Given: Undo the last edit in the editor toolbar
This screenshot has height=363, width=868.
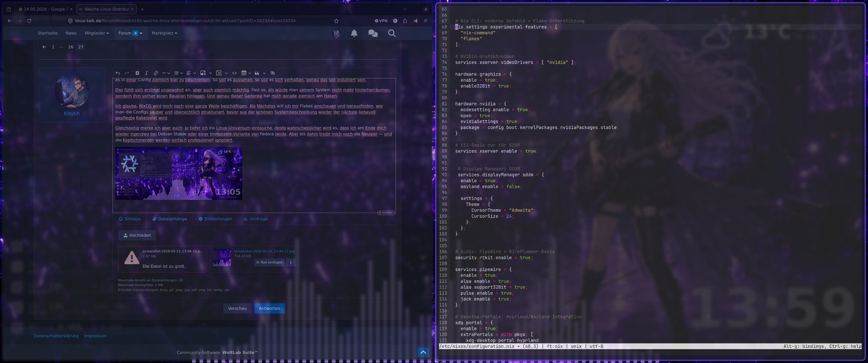Looking at the screenshot, I should tap(118, 73).
